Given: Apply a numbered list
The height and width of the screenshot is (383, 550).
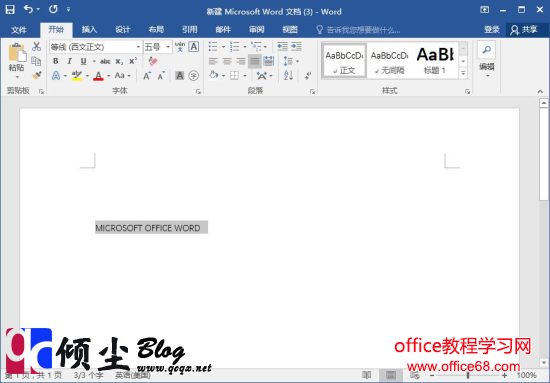Looking at the screenshot, I should tap(234, 46).
